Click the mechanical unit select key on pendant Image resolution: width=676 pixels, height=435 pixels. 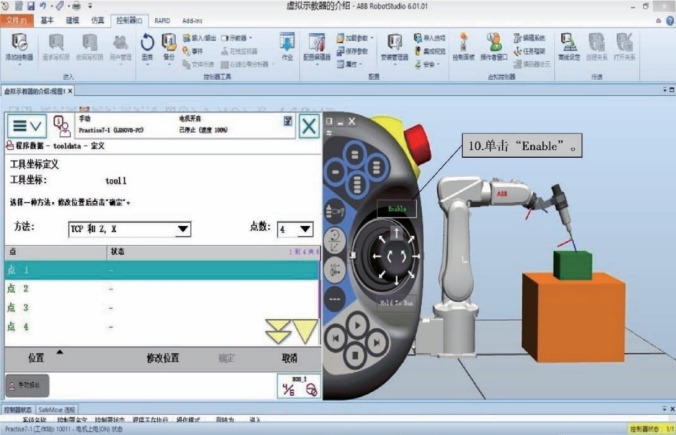pos(335,211)
